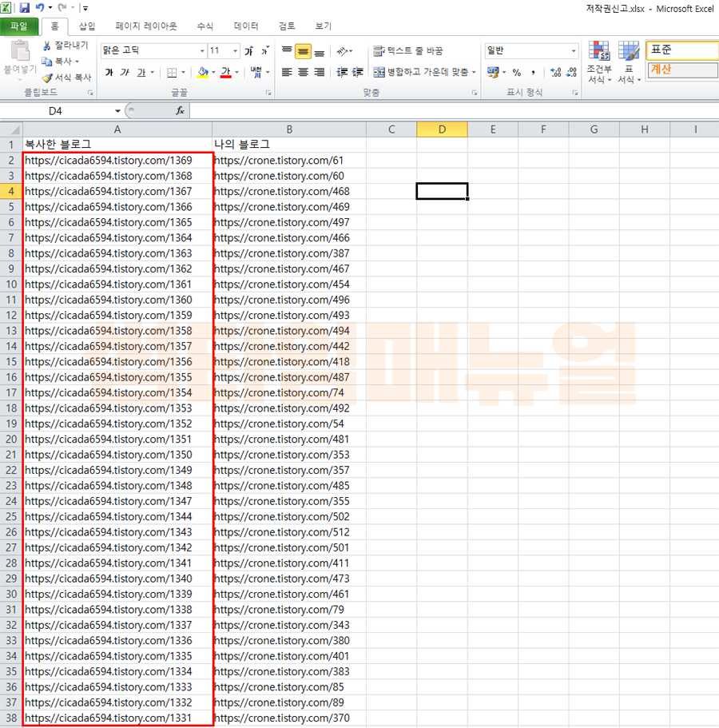Open the 글꼴 font dialog launcher
This screenshot has height=728, width=719.
coord(268,93)
